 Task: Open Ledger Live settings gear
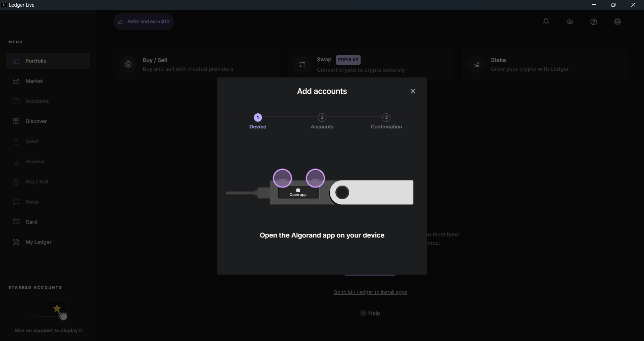(x=618, y=21)
